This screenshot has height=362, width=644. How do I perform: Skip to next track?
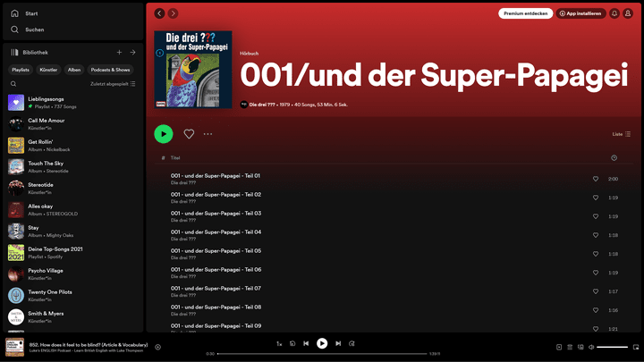pyautogui.click(x=338, y=343)
